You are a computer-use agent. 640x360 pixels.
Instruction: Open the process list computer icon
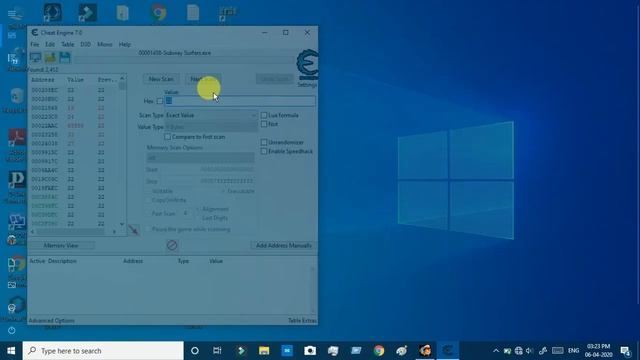36,58
